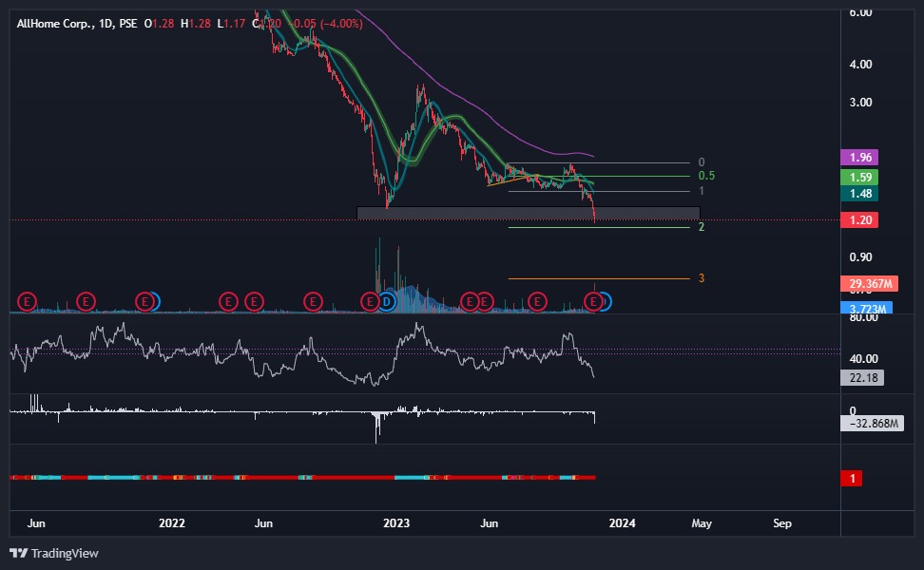Click the blue half-circle icon beside the last E marker

(606, 301)
